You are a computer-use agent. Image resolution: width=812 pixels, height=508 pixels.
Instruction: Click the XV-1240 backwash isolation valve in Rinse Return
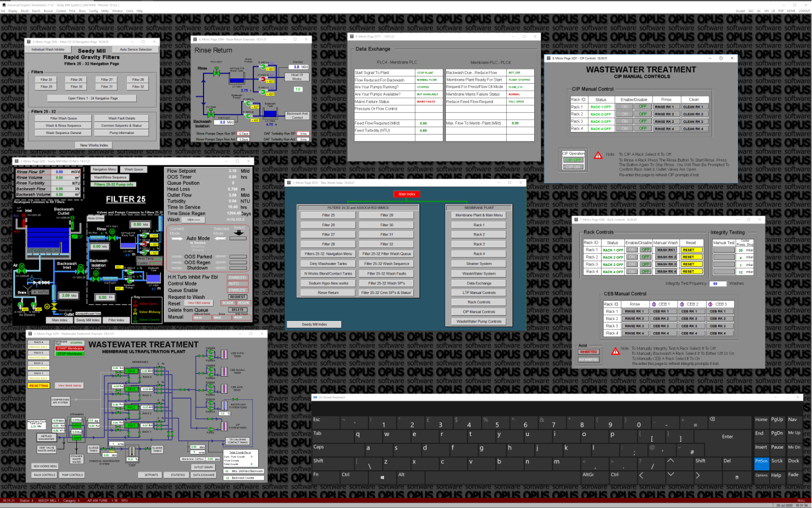pyautogui.click(x=211, y=113)
